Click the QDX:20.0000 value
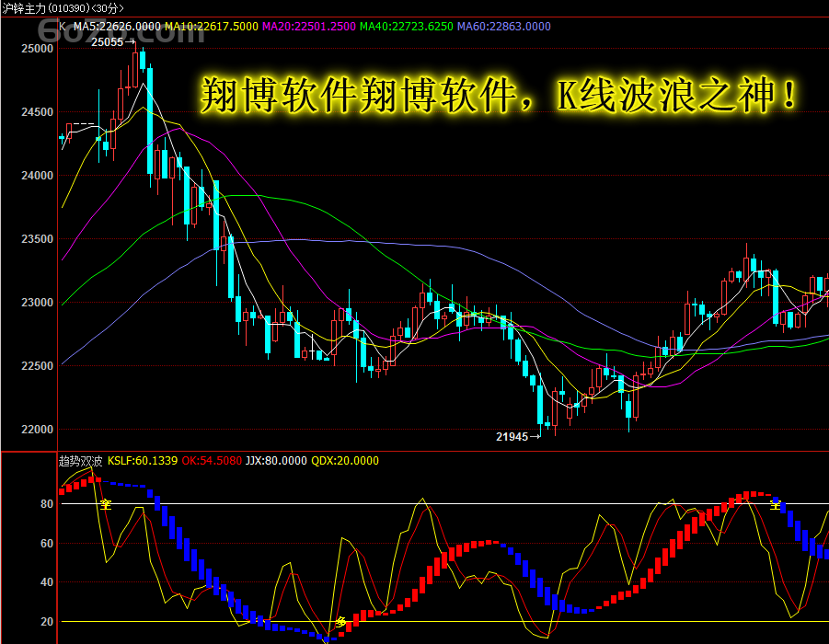 coord(345,461)
